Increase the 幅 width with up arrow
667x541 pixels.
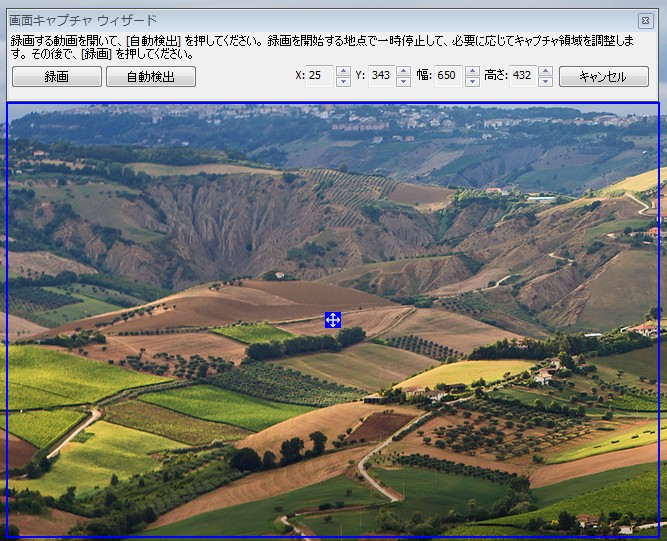(x=472, y=71)
